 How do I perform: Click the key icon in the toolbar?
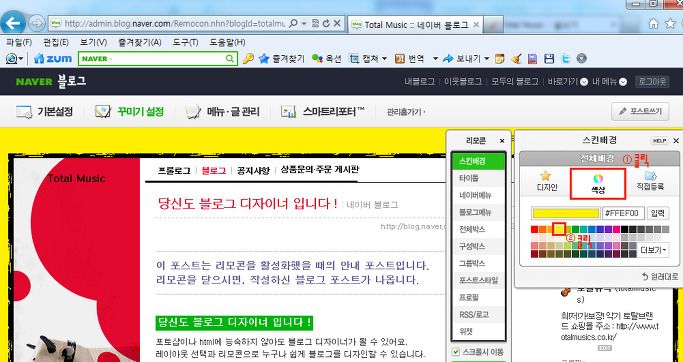click(248, 58)
